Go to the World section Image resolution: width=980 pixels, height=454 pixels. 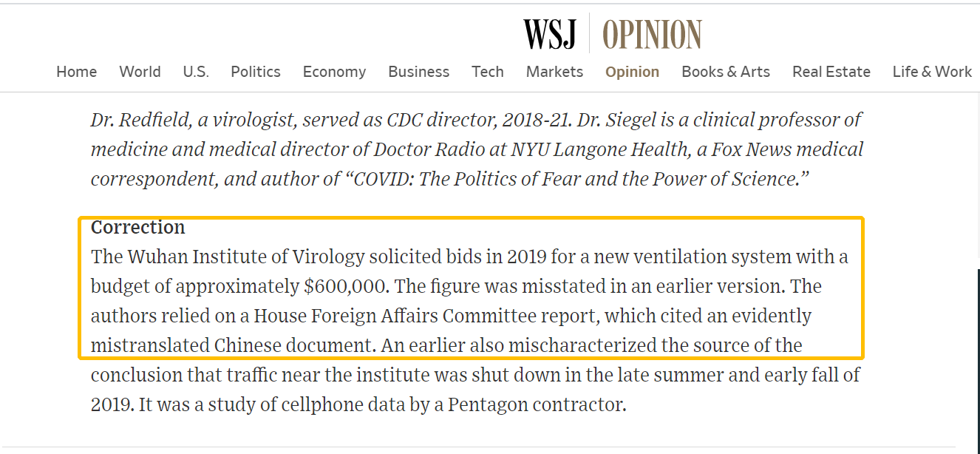point(140,72)
